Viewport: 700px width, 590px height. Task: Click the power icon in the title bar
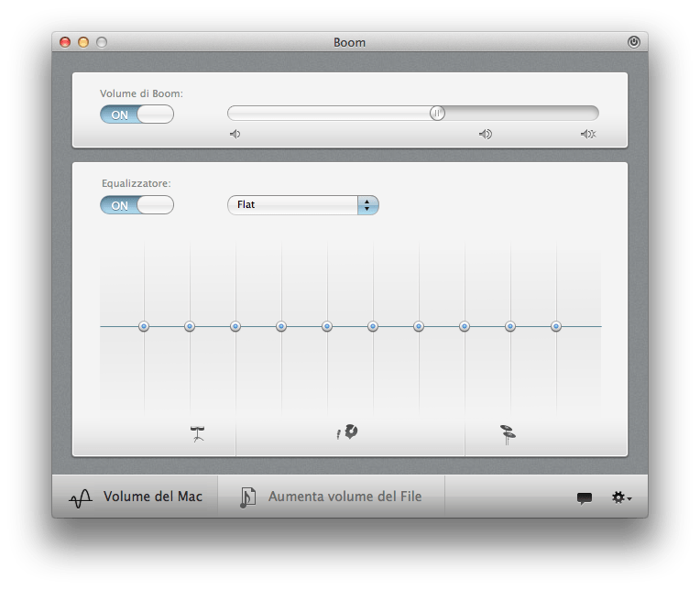(633, 42)
